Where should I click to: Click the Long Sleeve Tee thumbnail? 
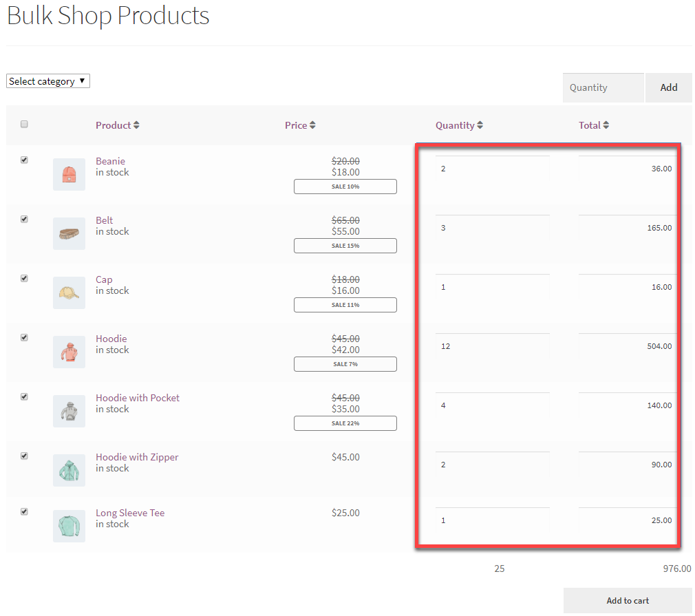coord(69,526)
